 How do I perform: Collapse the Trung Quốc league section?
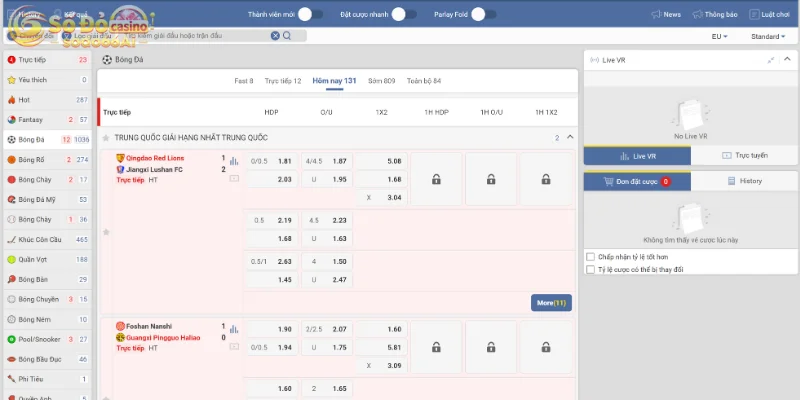tap(570, 137)
